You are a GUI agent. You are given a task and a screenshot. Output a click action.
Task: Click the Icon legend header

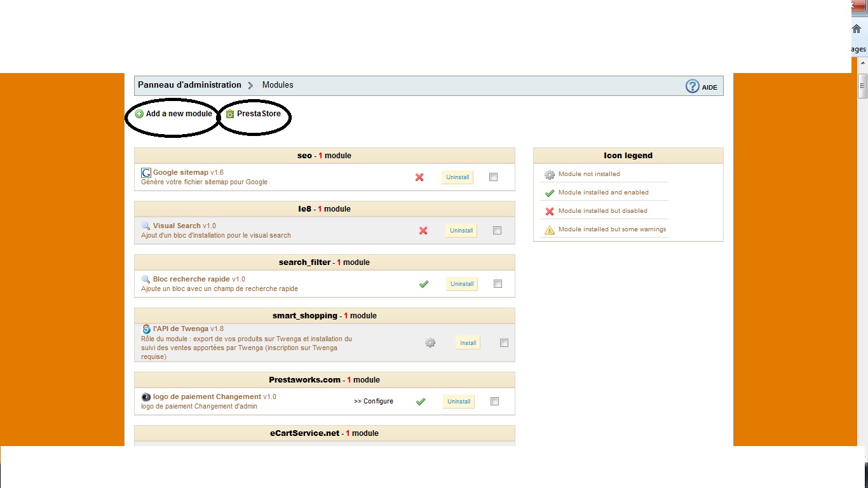(628, 156)
